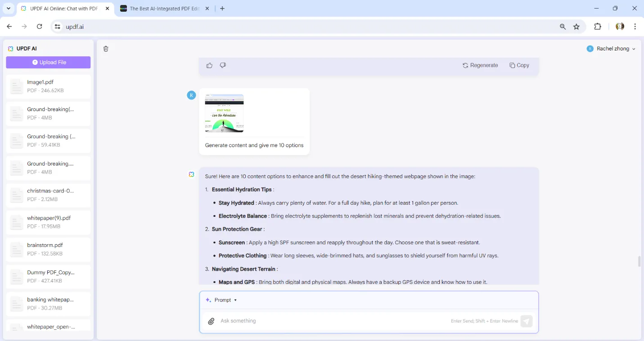This screenshot has width=644, height=341.
Task: Click 'Essential Hydration Tips' heading
Action: pyautogui.click(x=242, y=189)
